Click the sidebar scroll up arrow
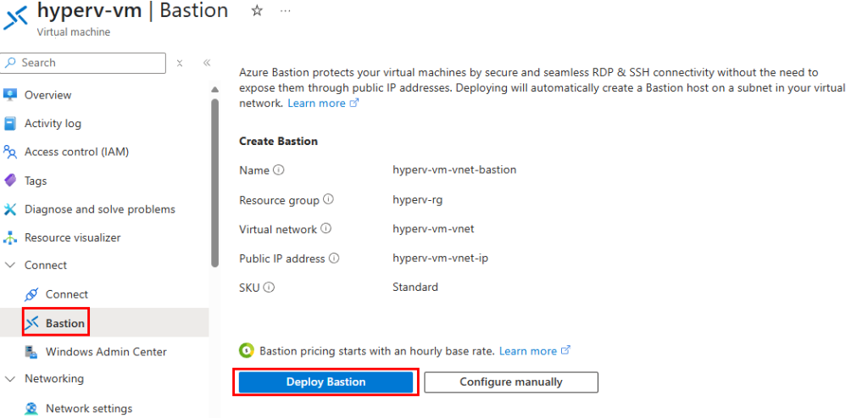Screen dimensions: 868x418 pos(214,90)
